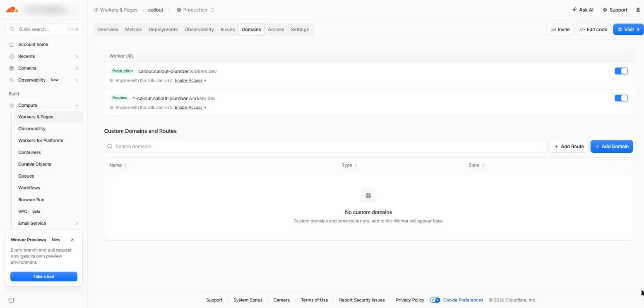Dismiss the Worker Previews card
This screenshot has height=308, width=644.
(72, 240)
